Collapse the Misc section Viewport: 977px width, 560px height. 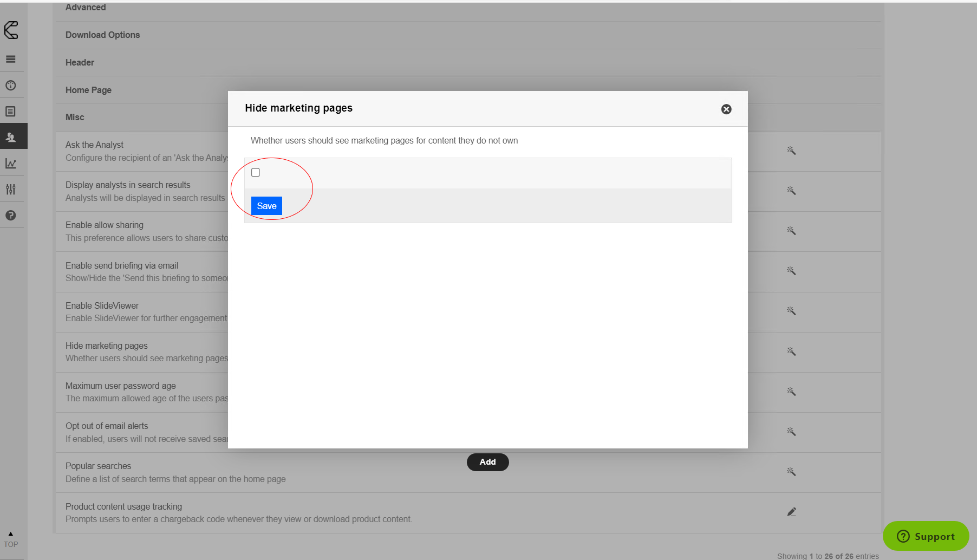point(75,118)
